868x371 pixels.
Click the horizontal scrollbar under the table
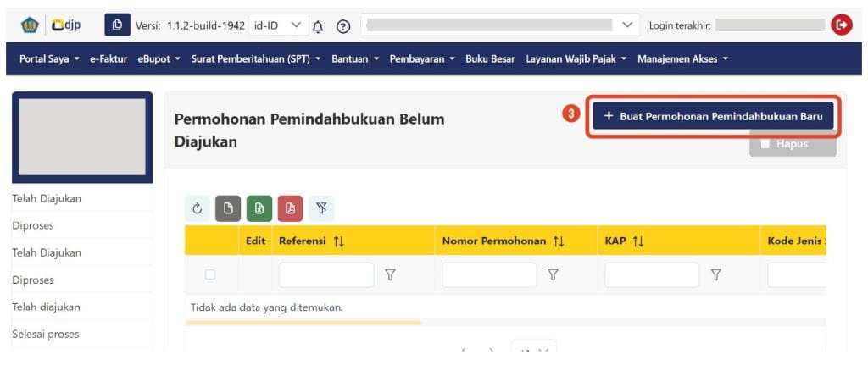[x=303, y=323]
